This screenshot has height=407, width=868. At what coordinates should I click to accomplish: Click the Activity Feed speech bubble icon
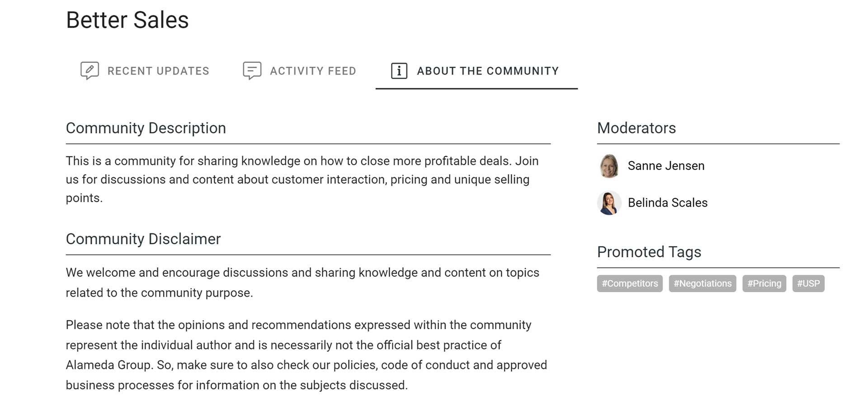252,71
